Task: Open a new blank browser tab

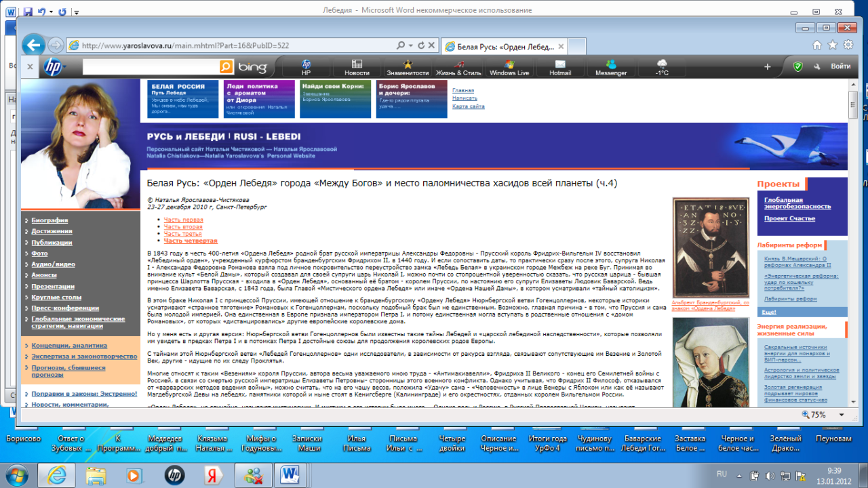Action: [577, 46]
